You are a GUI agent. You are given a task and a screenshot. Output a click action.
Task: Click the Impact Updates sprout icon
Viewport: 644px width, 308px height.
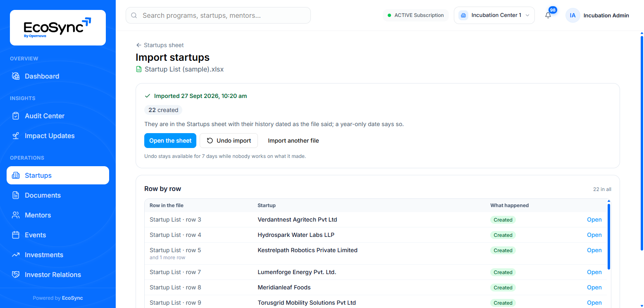point(16,136)
